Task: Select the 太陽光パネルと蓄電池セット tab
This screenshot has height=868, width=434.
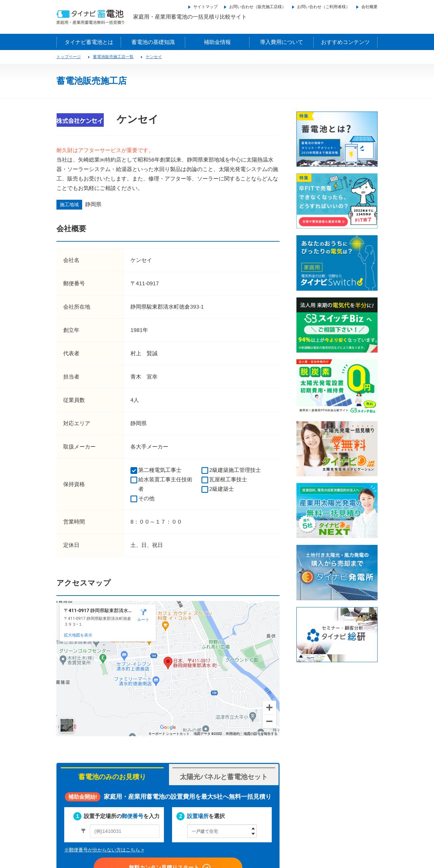Action: point(223,777)
